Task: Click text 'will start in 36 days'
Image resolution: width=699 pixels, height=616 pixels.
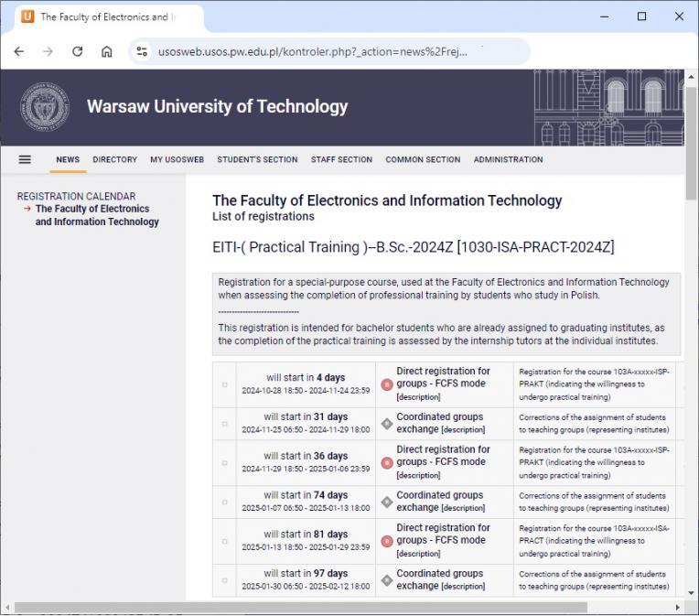Action: pyautogui.click(x=306, y=456)
